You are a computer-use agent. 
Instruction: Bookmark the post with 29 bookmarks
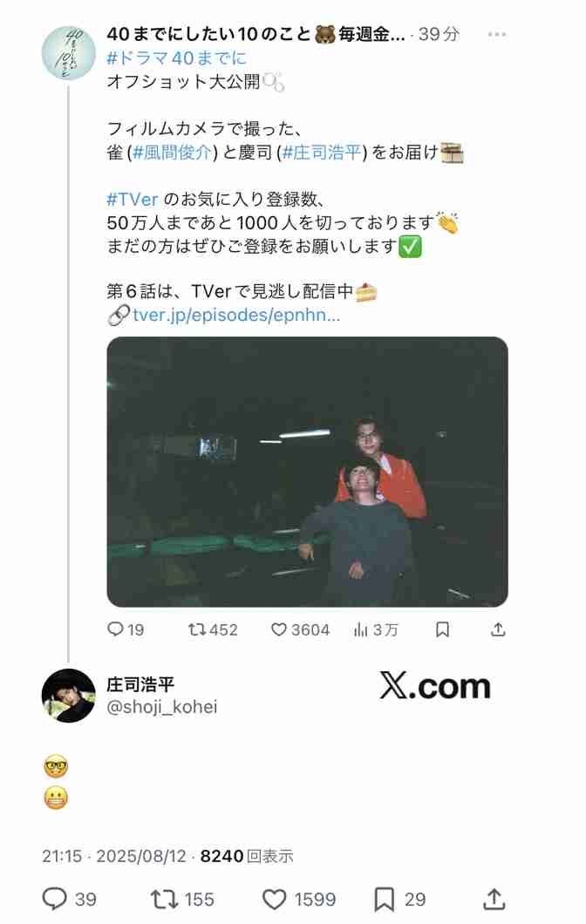[x=399, y=900]
